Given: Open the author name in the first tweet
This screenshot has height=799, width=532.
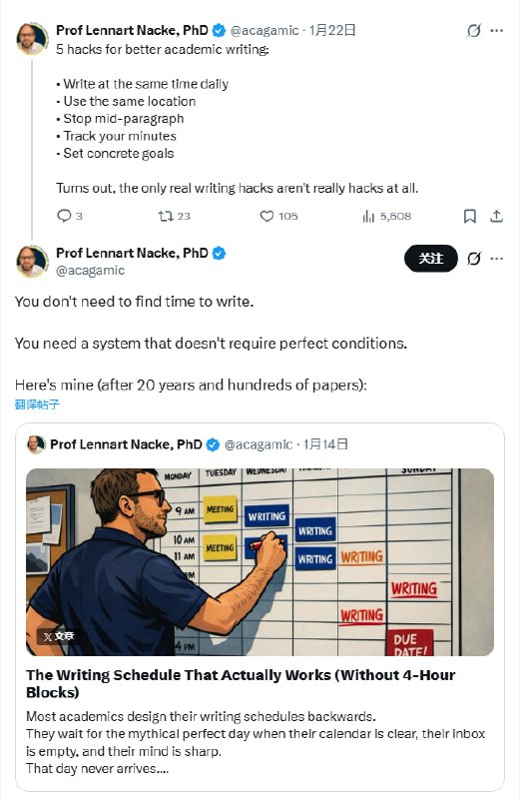Looking at the screenshot, I should click(132, 30).
